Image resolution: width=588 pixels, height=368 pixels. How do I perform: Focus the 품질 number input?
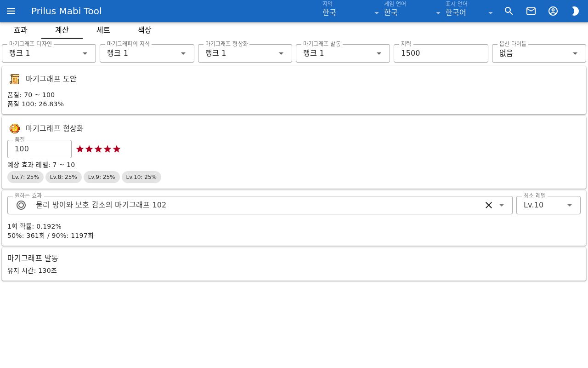40,149
